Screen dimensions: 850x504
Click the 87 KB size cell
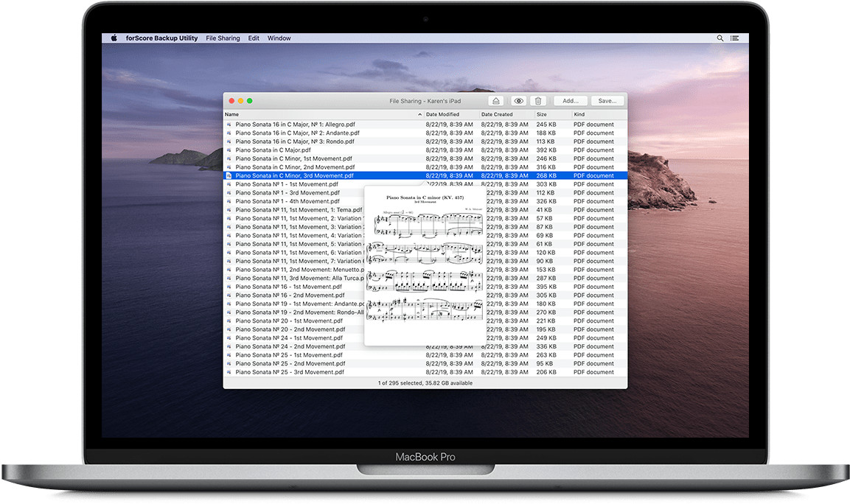[544, 227]
